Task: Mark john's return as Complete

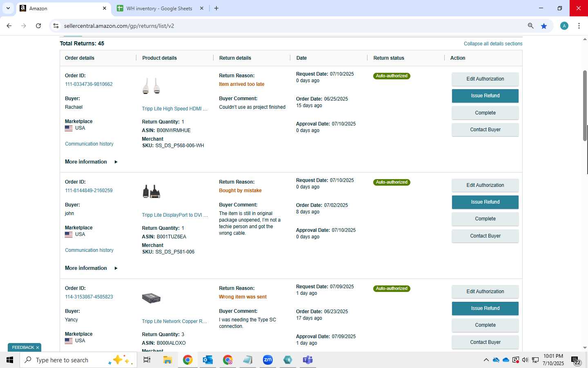Action: [485, 219]
